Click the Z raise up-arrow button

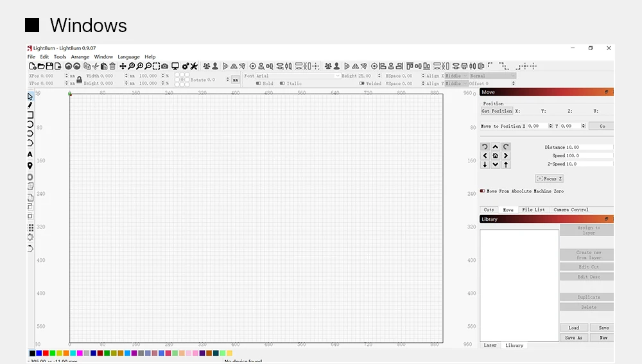point(506,164)
